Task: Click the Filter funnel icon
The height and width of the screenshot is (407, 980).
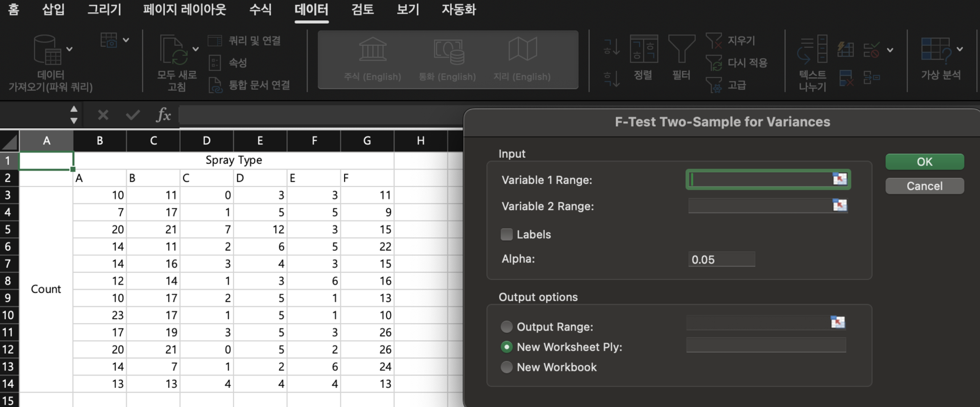Action: (681, 49)
